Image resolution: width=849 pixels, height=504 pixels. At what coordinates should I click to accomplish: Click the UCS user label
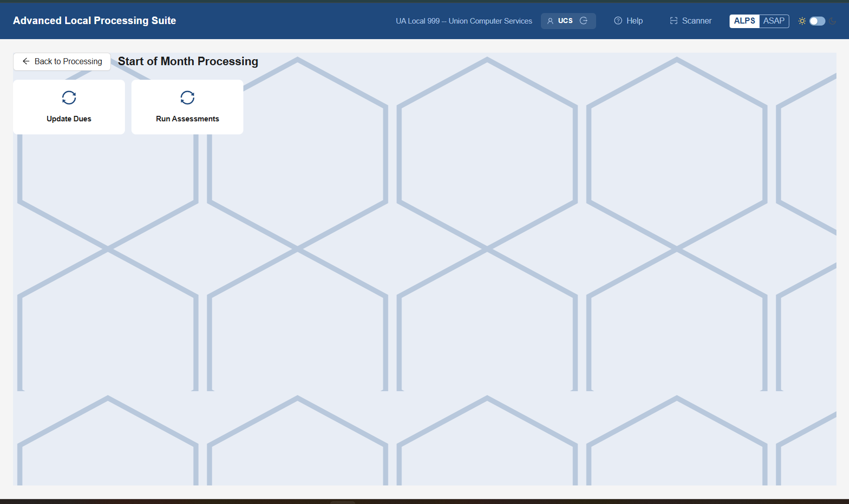[565, 21]
